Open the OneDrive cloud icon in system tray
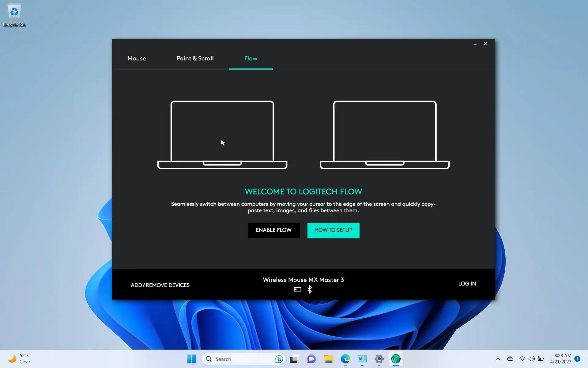Viewport: 588px width, 368px height. click(510, 359)
